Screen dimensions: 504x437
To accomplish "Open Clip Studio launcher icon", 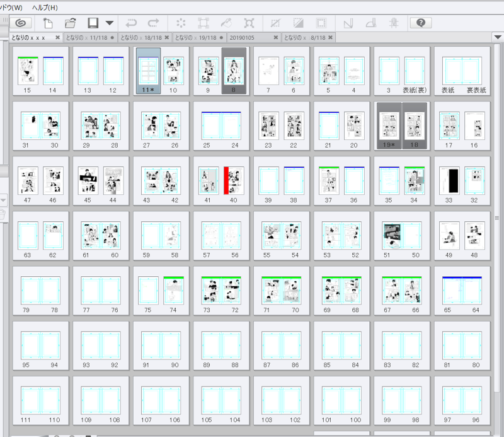I will (x=21, y=23).
